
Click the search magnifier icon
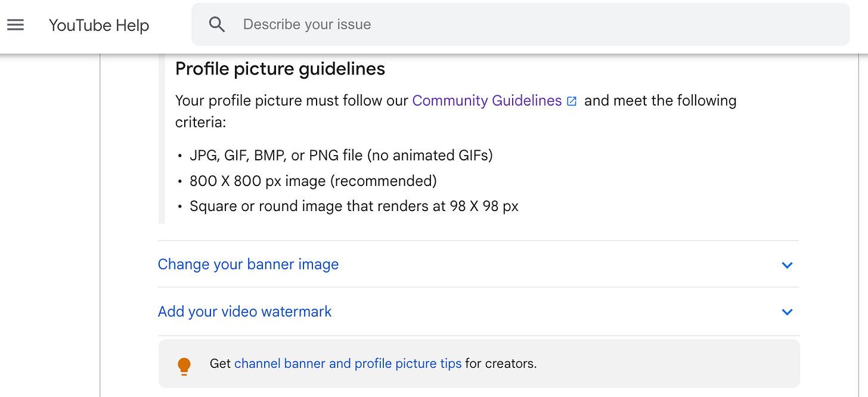point(217,24)
